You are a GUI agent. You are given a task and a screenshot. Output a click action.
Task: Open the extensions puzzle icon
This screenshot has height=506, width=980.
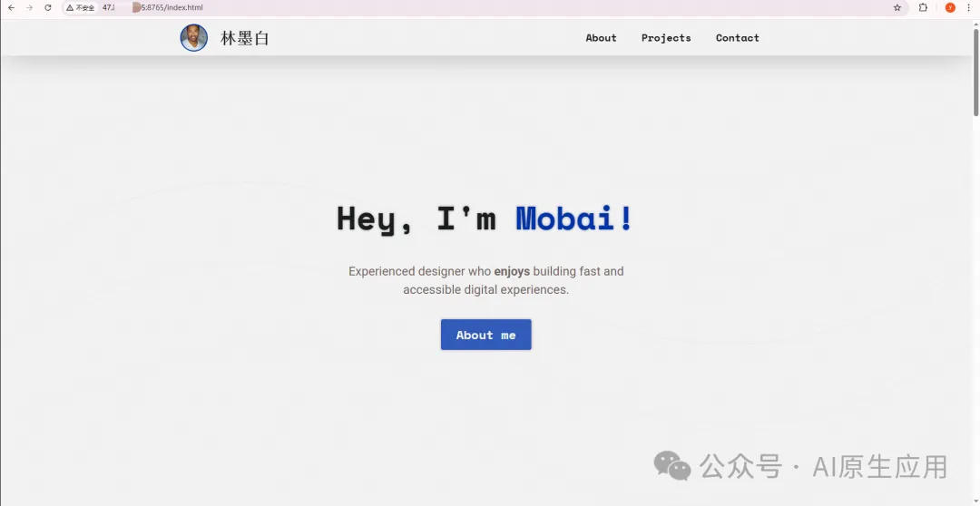point(923,7)
